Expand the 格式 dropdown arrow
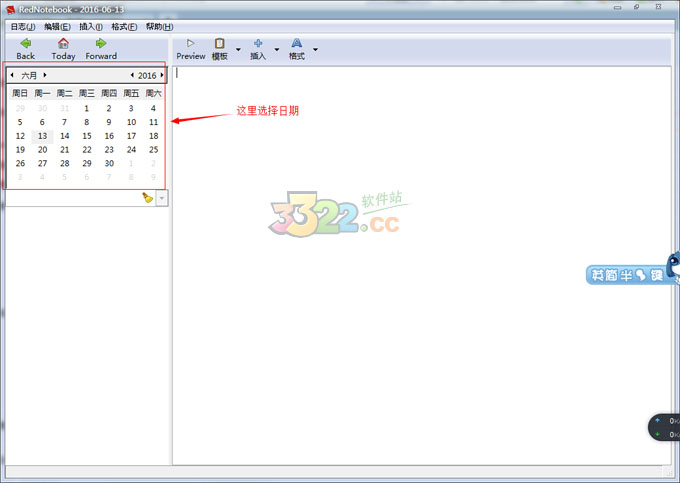 pos(315,49)
